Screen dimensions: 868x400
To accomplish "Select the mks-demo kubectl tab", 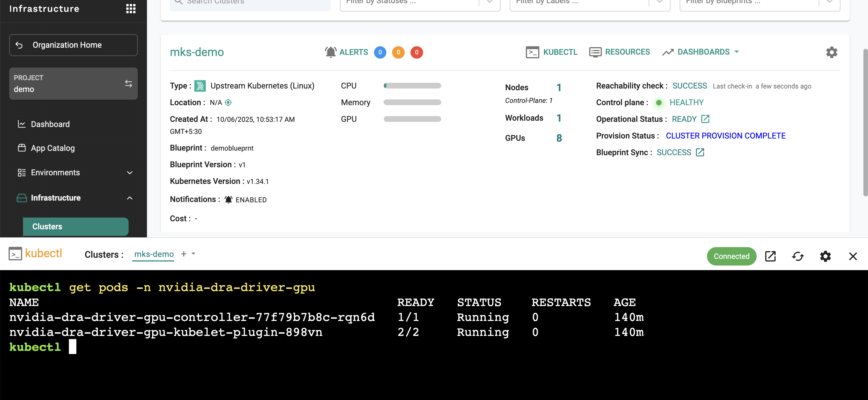I will (x=154, y=254).
